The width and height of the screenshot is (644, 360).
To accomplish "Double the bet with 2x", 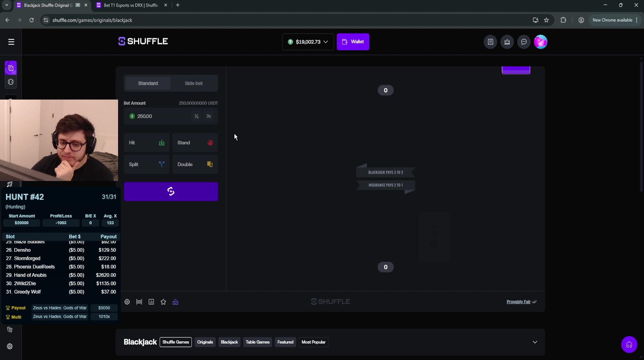I will point(209,116).
